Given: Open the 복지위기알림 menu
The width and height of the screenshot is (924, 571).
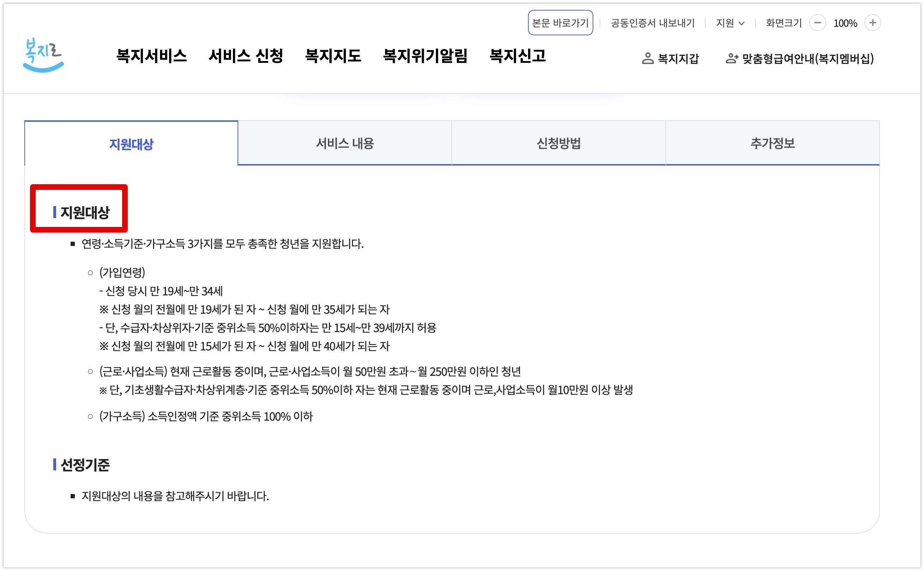Looking at the screenshot, I should [425, 56].
